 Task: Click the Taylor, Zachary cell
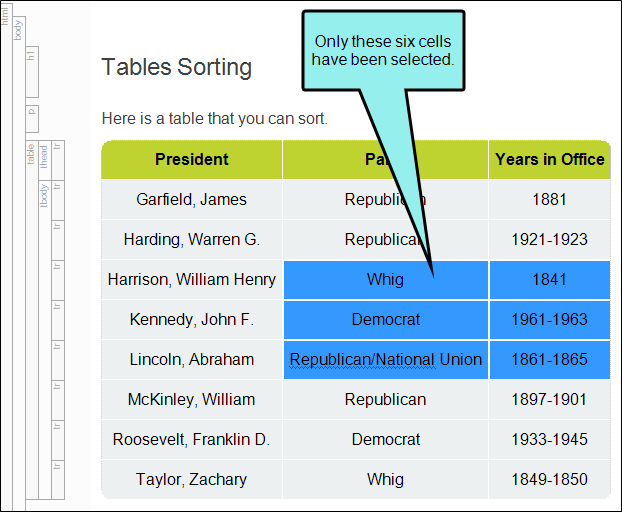192,479
